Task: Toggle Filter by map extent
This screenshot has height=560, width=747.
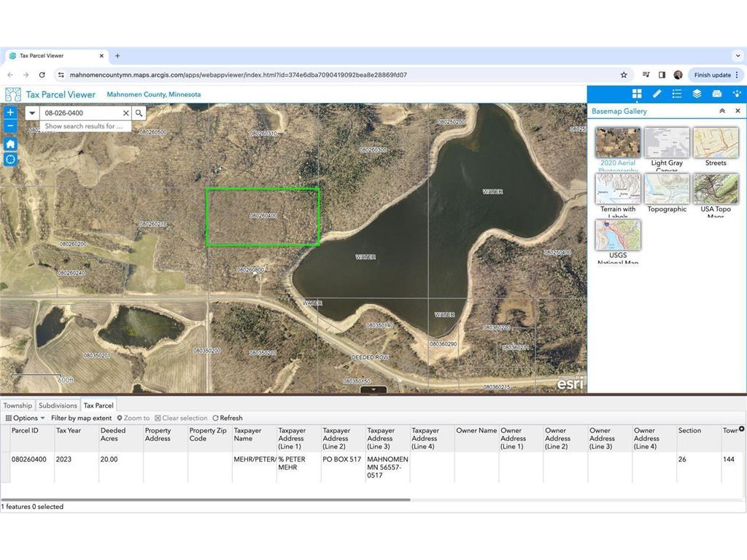Action: pos(81,418)
